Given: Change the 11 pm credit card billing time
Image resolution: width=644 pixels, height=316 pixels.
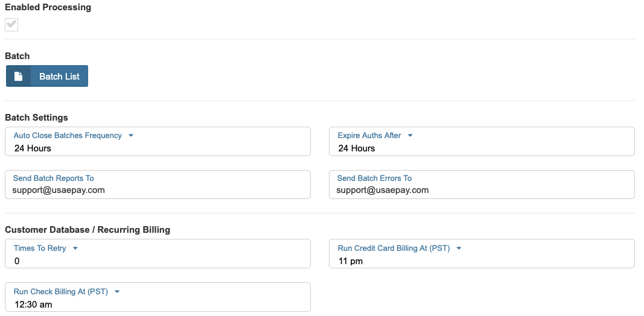Looking at the screenshot, I should pos(481,261).
